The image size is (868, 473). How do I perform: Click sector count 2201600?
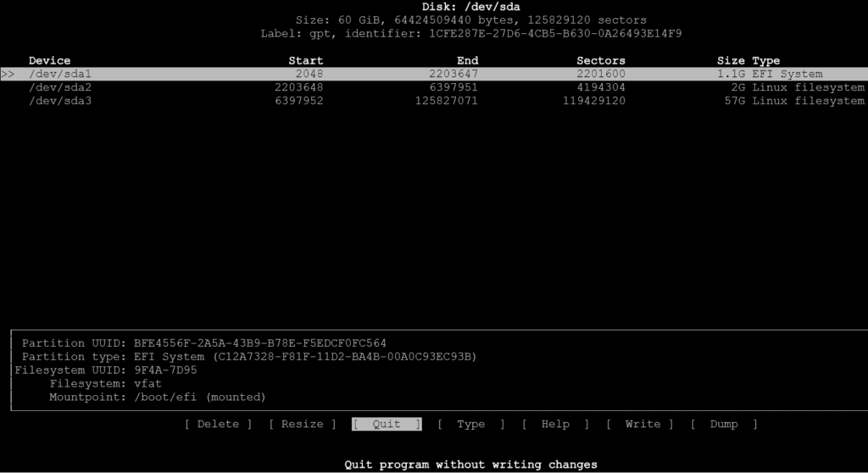point(601,74)
